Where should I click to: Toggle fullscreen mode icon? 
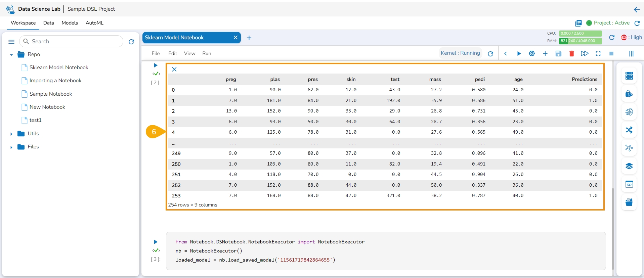598,54
